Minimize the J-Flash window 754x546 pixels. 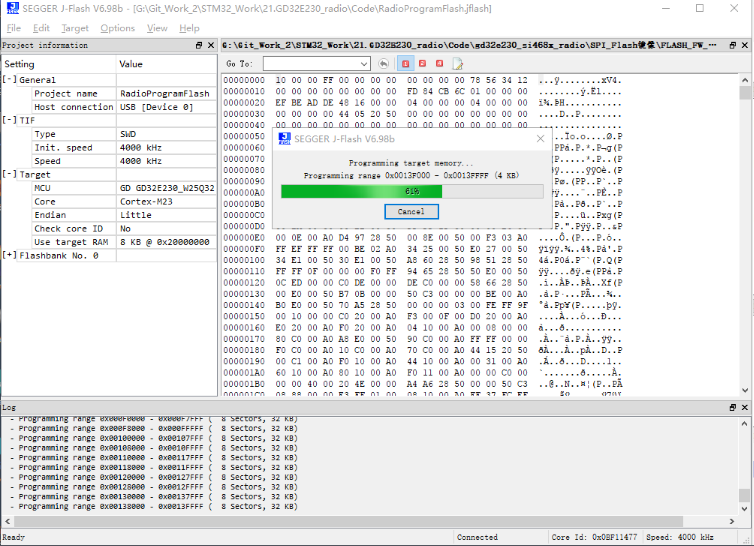(666, 8)
